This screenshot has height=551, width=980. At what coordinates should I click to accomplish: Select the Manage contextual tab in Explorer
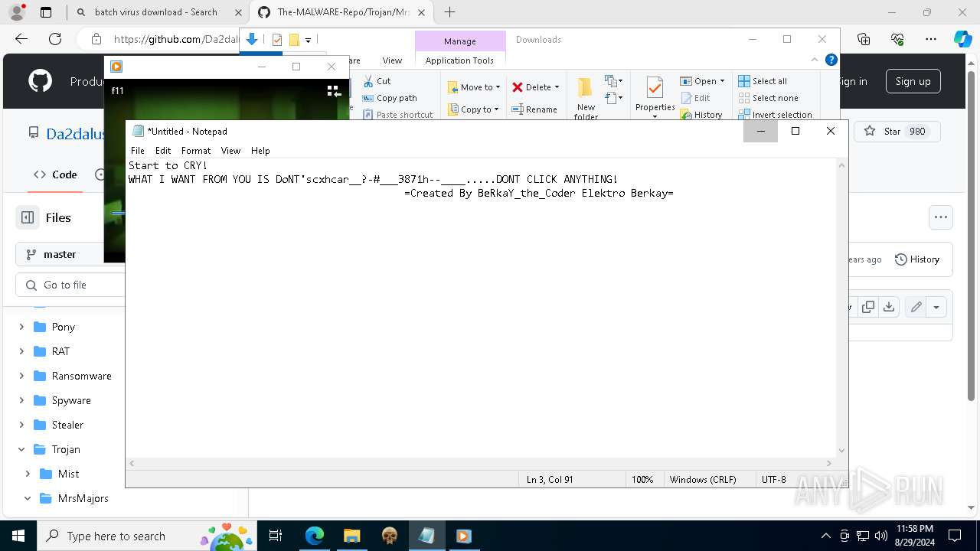(460, 41)
